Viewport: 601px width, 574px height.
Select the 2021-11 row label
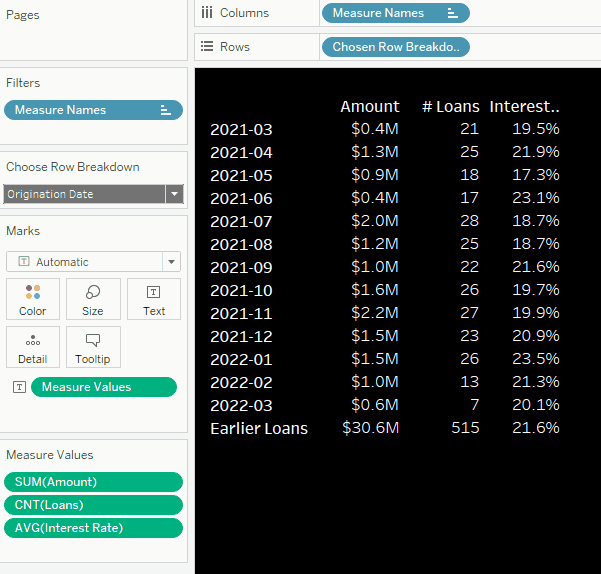point(241,313)
